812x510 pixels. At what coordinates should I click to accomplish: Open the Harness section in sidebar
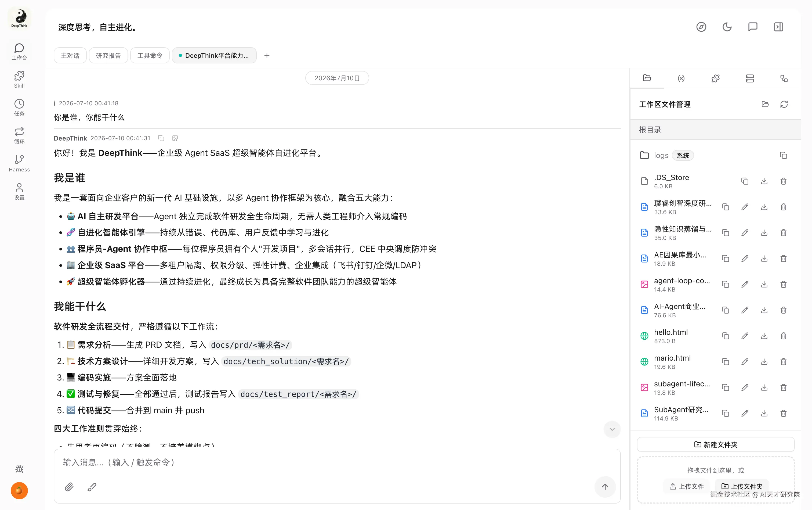click(19, 164)
